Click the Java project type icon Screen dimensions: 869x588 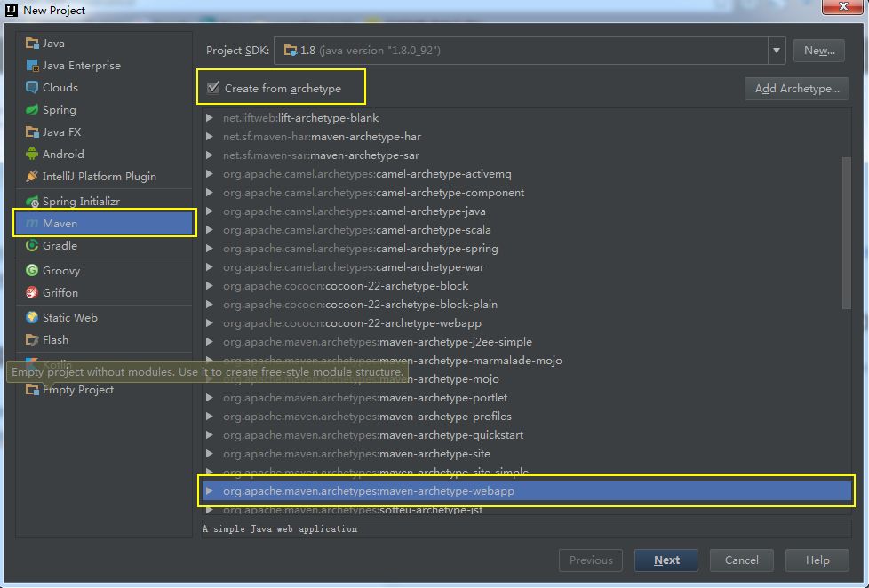coord(32,44)
